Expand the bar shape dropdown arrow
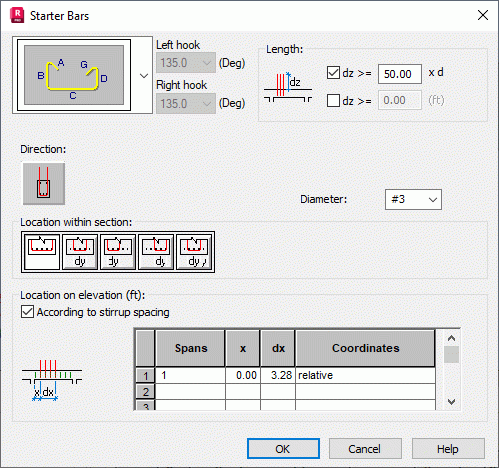This screenshot has width=499, height=468. (x=144, y=76)
